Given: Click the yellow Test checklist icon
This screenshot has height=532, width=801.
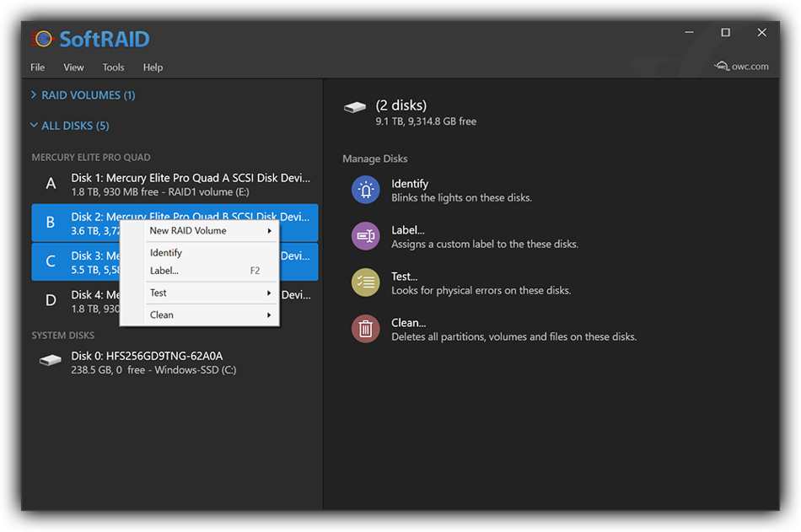Looking at the screenshot, I should [365, 282].
